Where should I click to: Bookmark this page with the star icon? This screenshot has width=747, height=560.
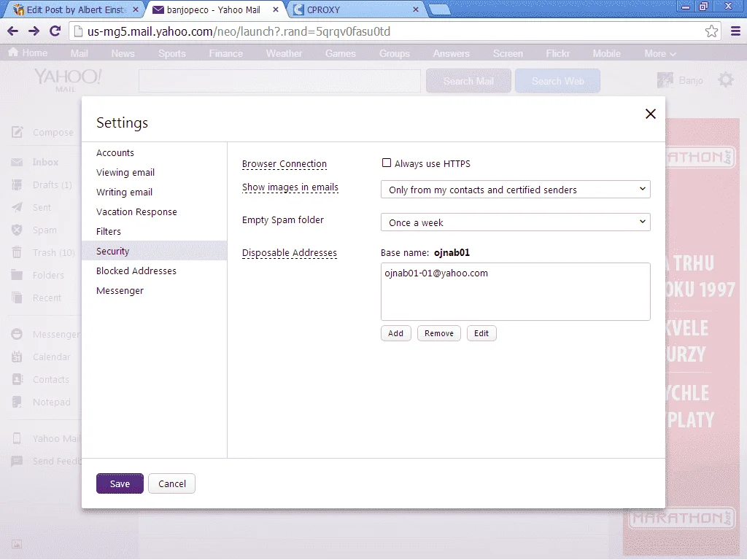point(711,31)
